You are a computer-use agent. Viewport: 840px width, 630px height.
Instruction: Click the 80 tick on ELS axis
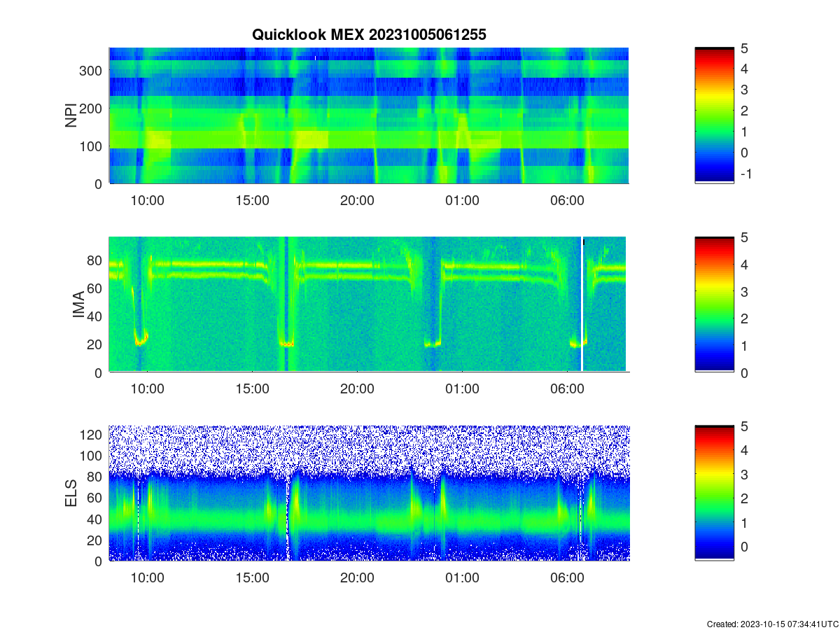point(96,477)
